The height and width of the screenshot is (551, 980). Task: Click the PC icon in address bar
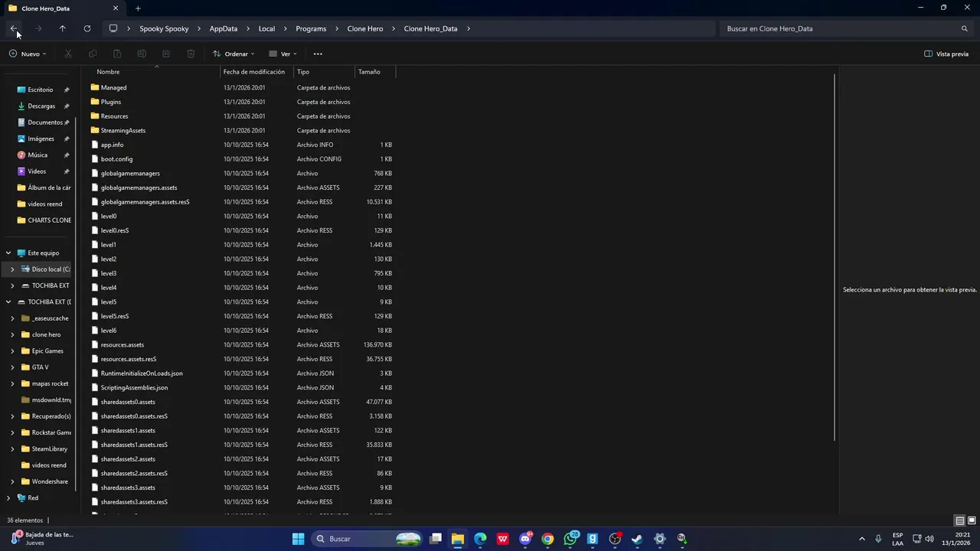[113, 28]
